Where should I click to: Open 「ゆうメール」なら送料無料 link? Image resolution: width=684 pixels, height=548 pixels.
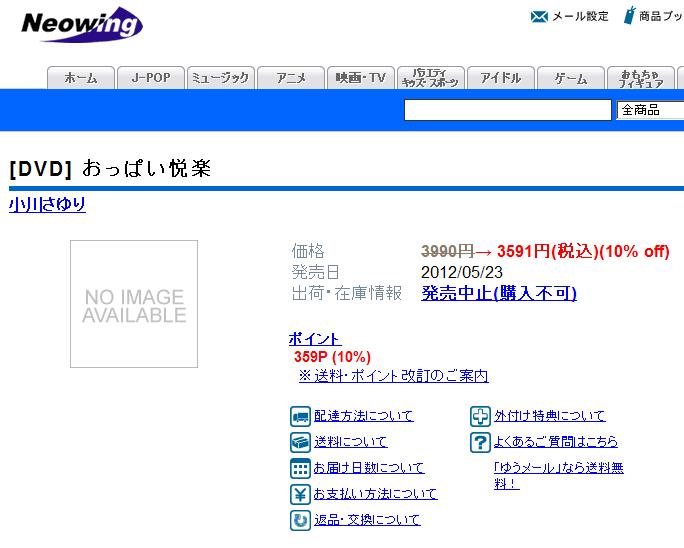pos(558,476)
